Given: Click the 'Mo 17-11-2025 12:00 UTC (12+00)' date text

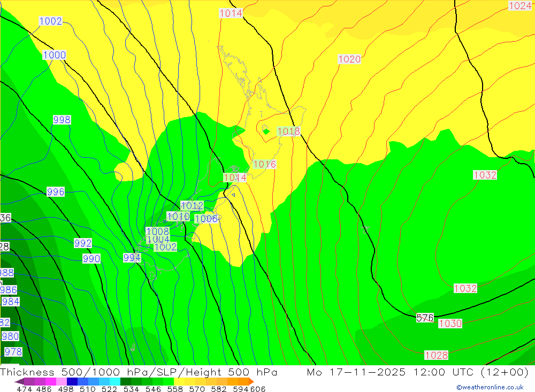Looking at the screenshot, I should click(x=418, y=372).
